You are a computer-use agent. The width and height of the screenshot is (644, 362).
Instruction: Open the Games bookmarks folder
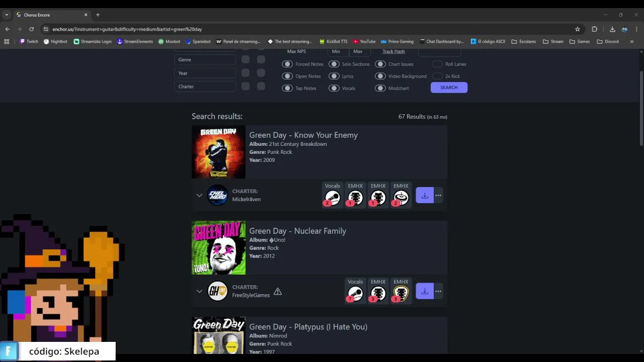580,41
